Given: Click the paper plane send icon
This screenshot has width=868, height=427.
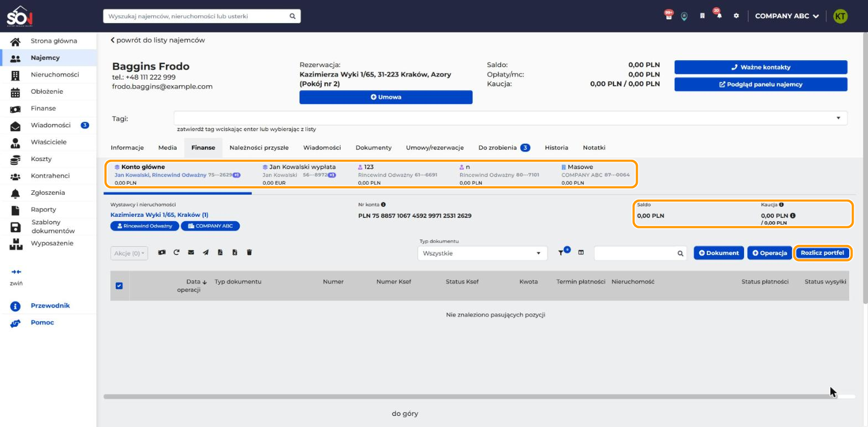Looking at the screenshot, I should click(x=205, y=252).
